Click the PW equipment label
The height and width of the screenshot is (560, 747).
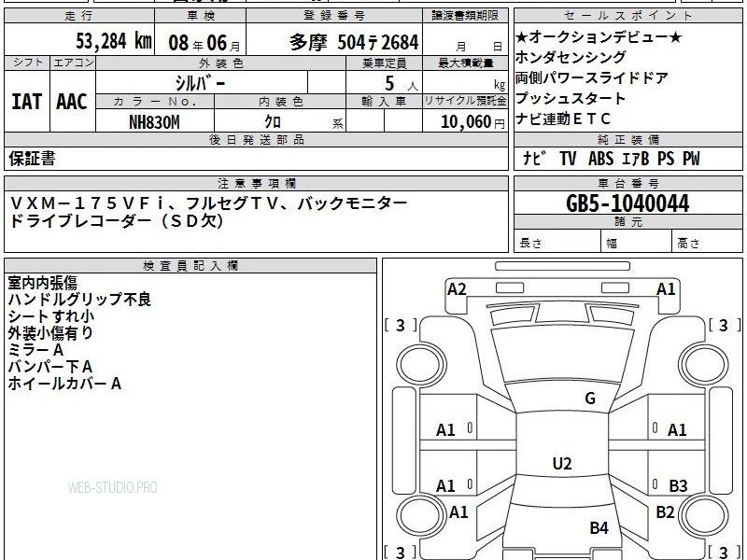coord(691,159)
